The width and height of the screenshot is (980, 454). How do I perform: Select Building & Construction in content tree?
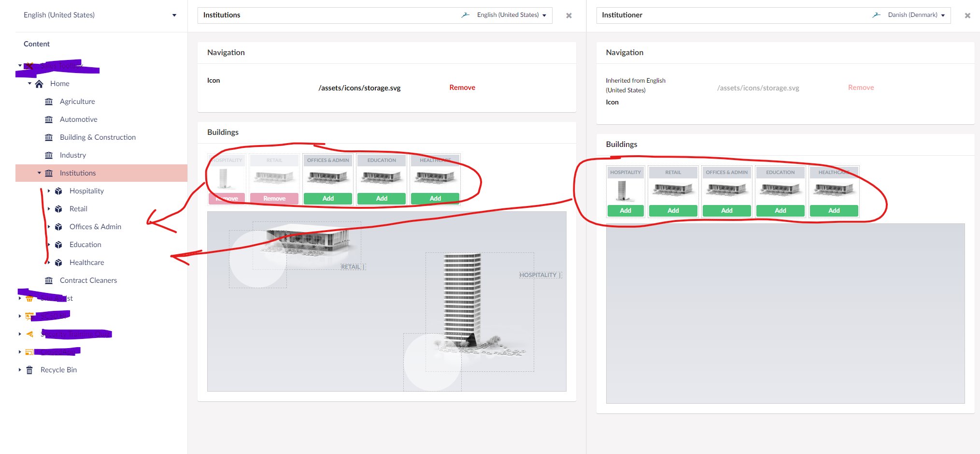coord(98,137)
